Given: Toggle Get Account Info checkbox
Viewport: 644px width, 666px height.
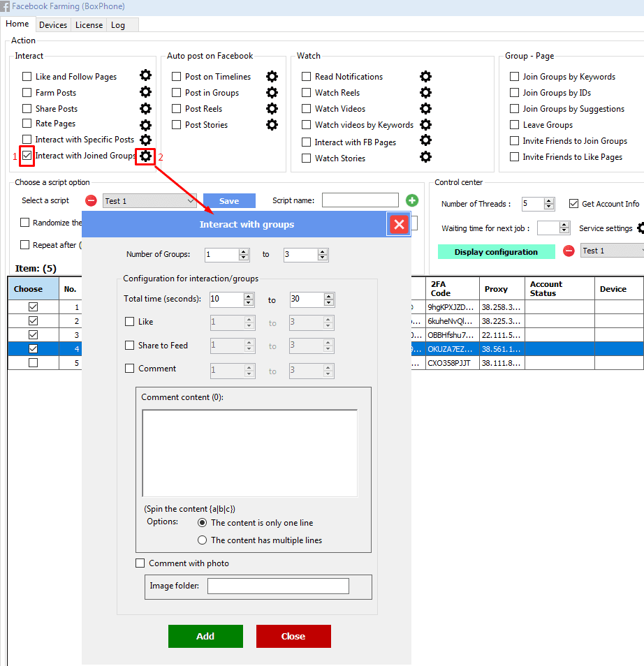Looking at the screenshot, I should tap(574, 204).
